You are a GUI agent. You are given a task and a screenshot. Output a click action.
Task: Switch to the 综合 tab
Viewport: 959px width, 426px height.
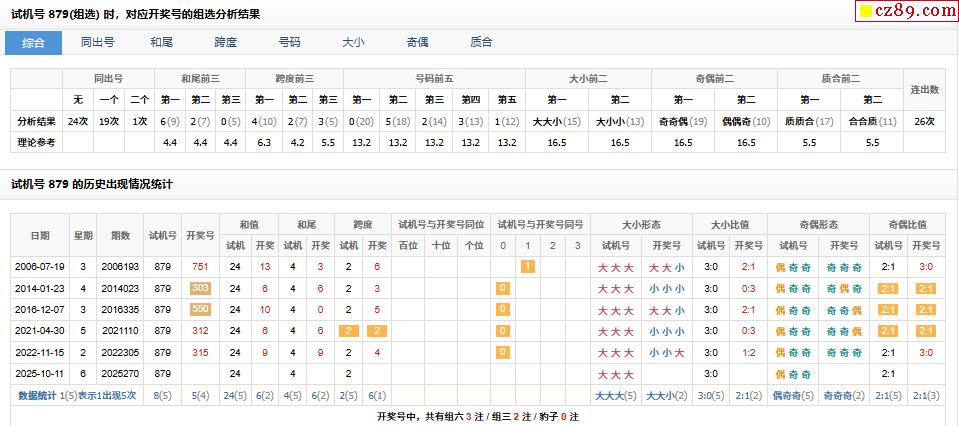click(x=33, y=42)
